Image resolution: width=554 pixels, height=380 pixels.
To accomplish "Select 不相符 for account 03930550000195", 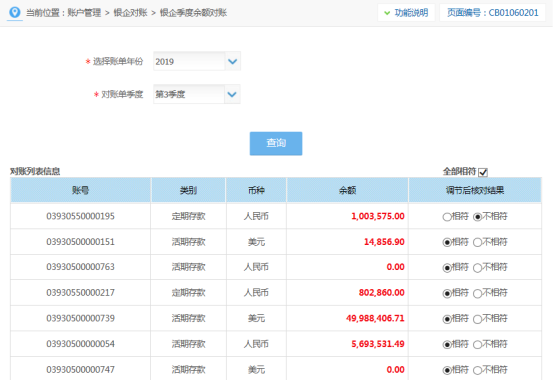I will 477,217.
